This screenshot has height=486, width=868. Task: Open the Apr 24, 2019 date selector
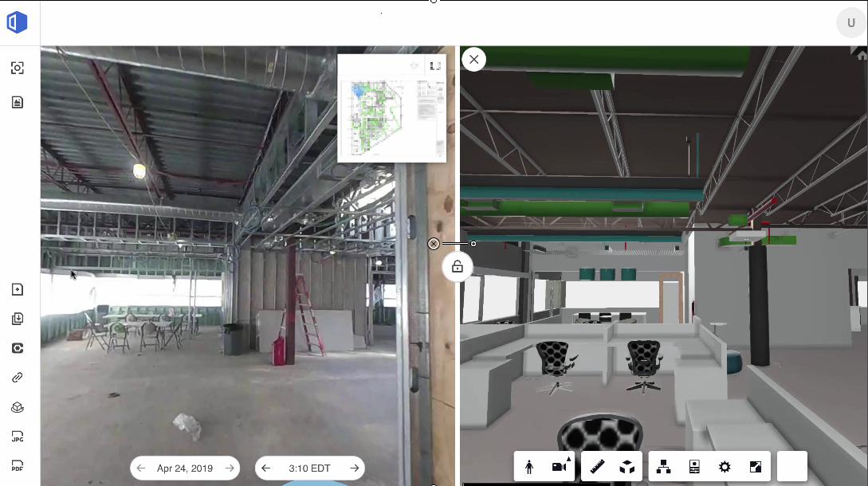[x=185, y=468]
